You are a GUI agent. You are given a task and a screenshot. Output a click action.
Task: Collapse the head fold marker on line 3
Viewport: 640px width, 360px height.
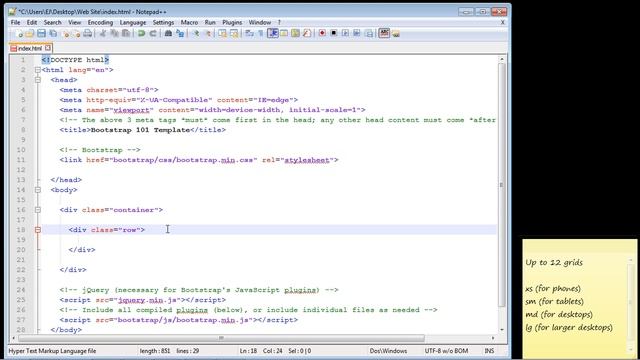coord(38,80)
